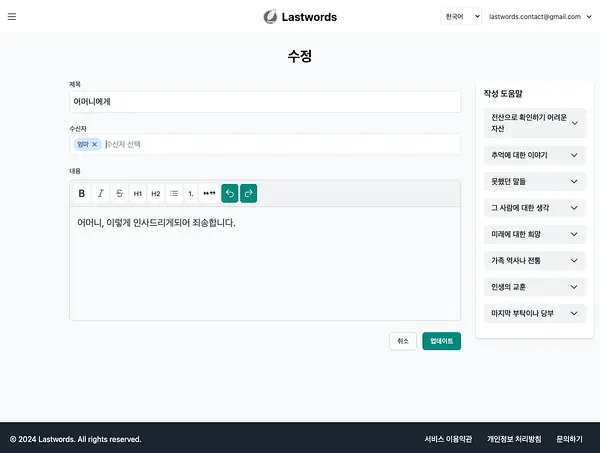Open the lastwords.contact@gmail.com account menu
The width and height of the screenshot is (600, 453).
540,16
